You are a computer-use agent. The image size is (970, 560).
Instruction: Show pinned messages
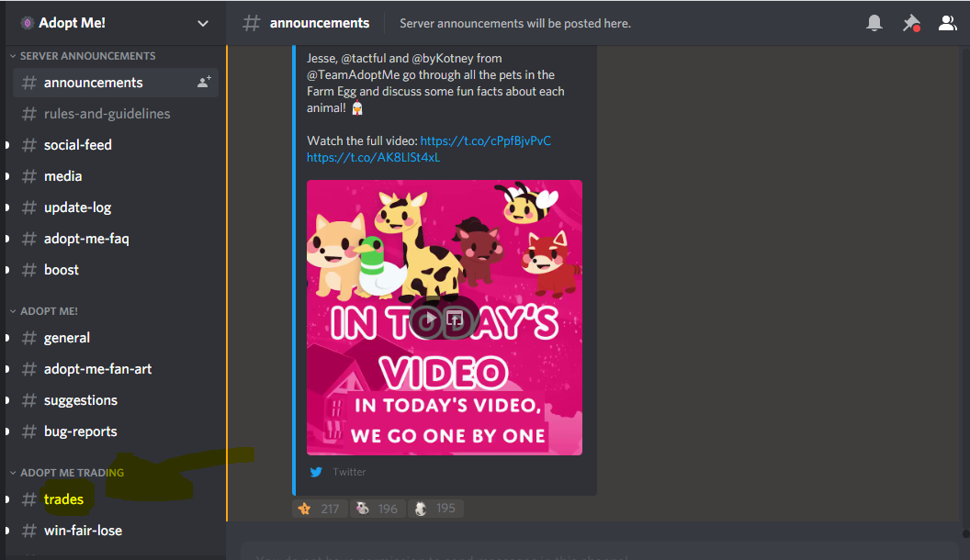tap(911, 23)
